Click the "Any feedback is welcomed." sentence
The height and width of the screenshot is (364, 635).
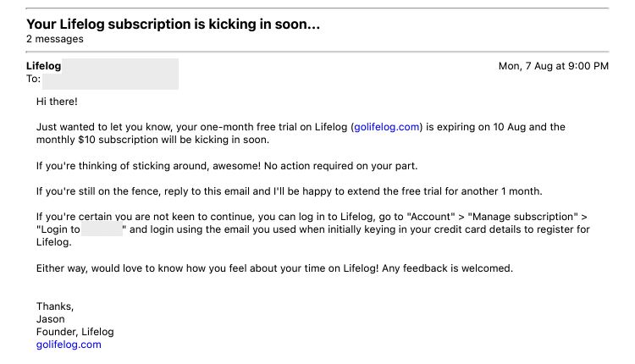coord(448,268)
